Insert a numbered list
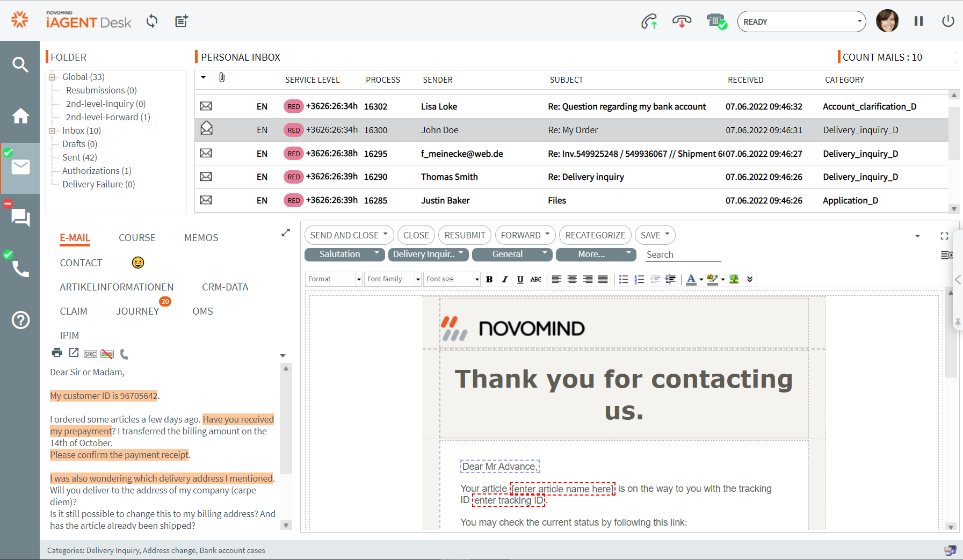963x560 pixels. pos(639,279)
